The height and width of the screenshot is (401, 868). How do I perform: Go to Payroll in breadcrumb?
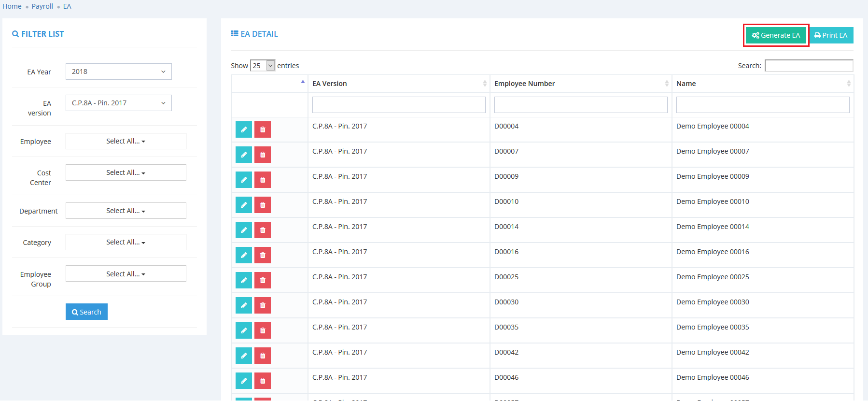coord(42,6)
